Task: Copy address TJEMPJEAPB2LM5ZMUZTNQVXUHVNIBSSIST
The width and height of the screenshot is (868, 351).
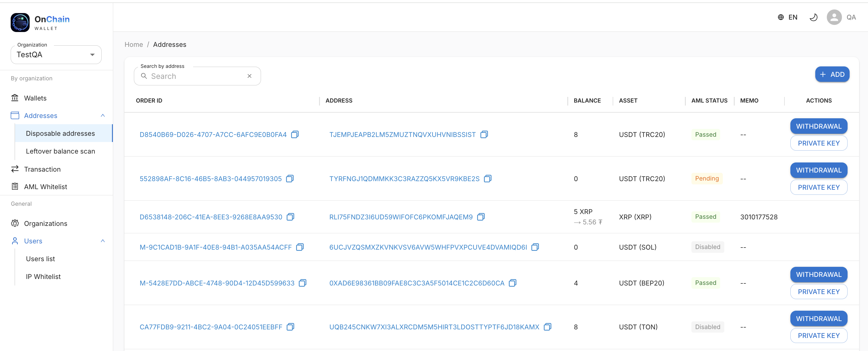Action: [484, 135]
